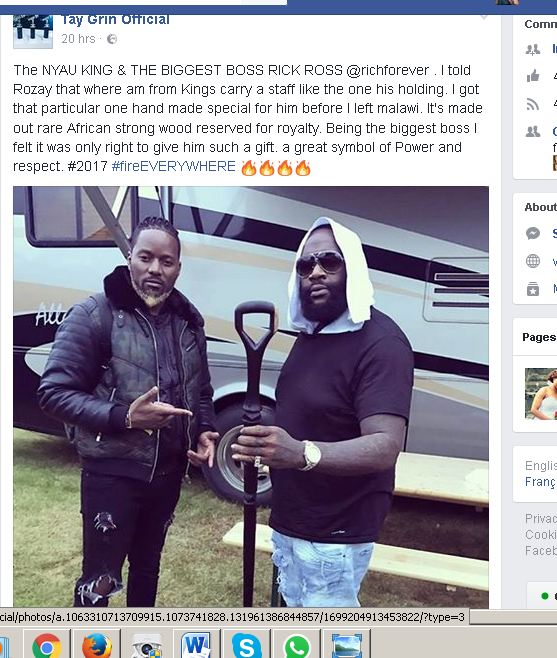
Task: Open Google Chrome from the taskbar
Action: coord(47,645)
